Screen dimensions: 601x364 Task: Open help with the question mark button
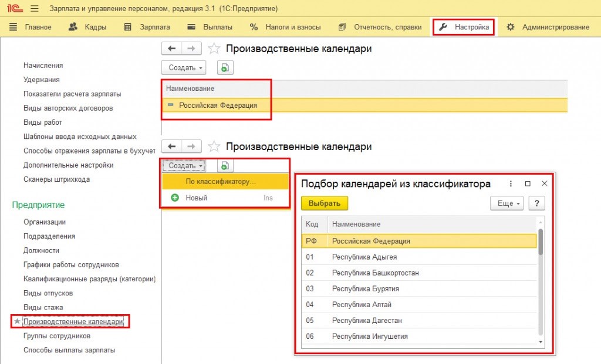click(x=536, y=203)
